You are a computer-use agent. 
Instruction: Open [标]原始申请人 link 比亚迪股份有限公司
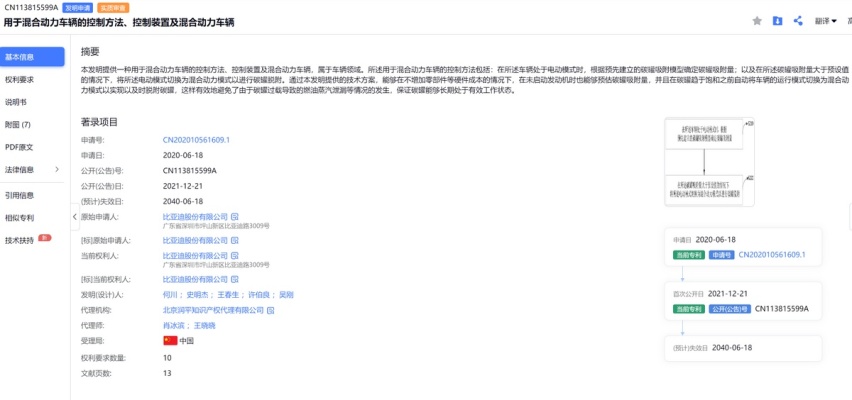coord(195,240)
